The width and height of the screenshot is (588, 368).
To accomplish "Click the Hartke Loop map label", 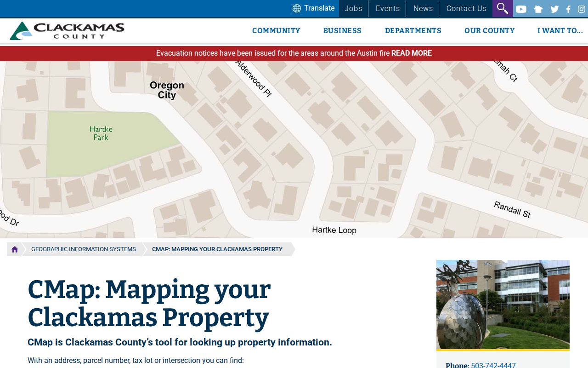I will (x=334, y=230).
